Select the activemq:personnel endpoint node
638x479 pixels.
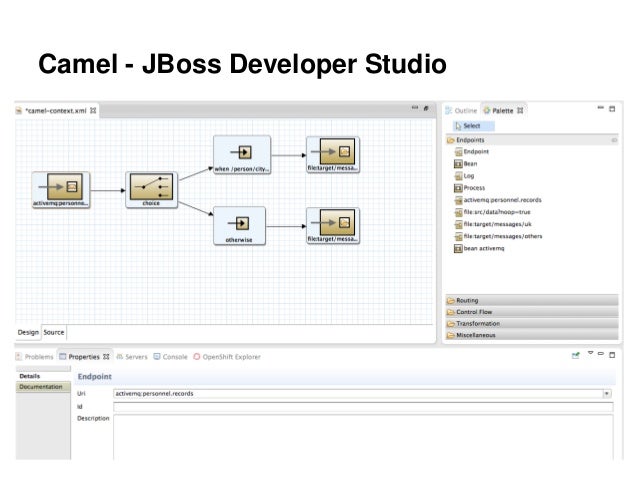61,190
